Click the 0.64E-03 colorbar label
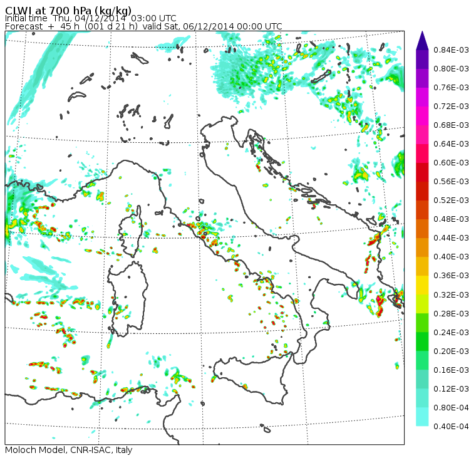 451,144
